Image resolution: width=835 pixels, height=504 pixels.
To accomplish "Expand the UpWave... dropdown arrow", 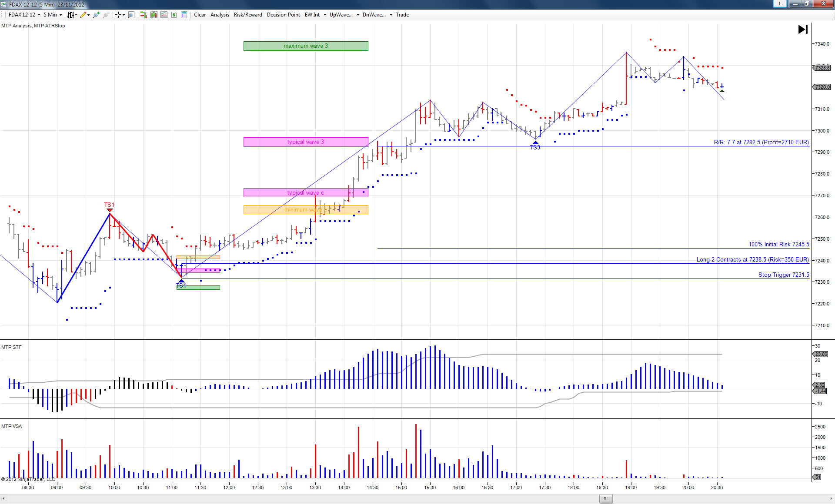I will click(358, 15).
